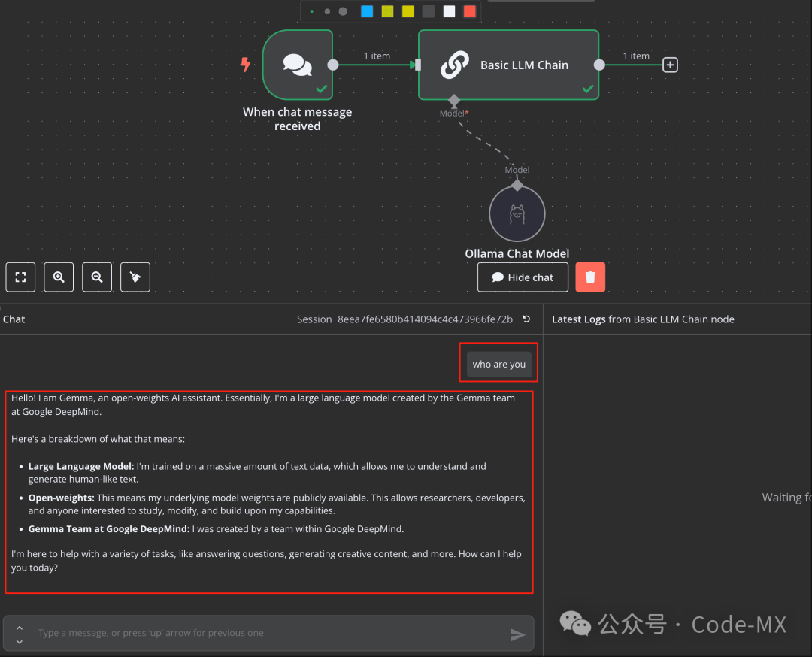Click the '1 item' label after chat node
Screen dimensions: 812x657
[x=377, y=56]
